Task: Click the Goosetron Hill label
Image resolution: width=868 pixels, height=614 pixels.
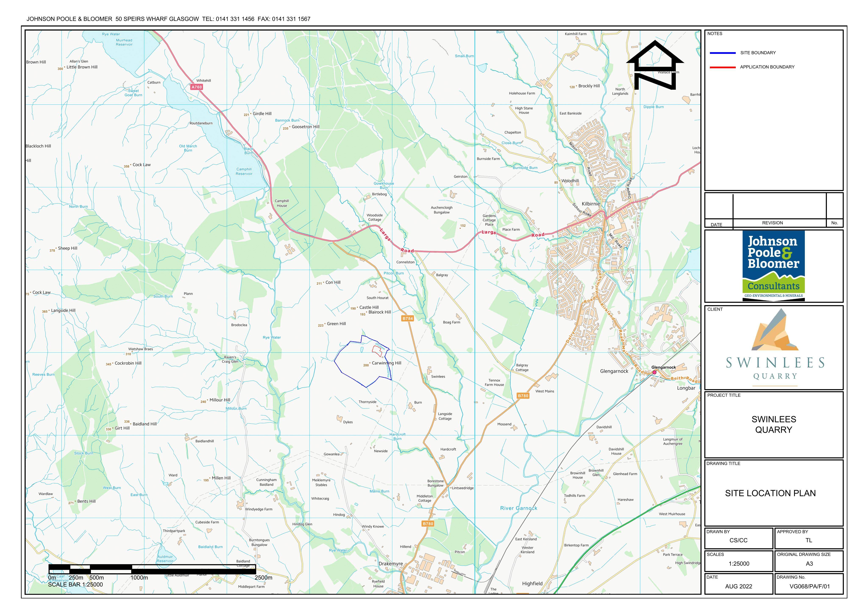Action: pyautogui.click(x=305, y=127)
